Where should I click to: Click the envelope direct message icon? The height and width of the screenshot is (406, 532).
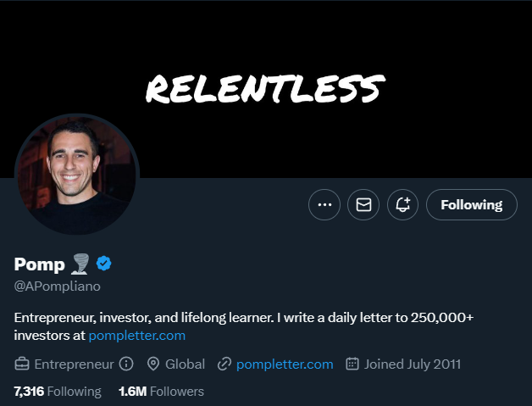[x=363, y=204]
